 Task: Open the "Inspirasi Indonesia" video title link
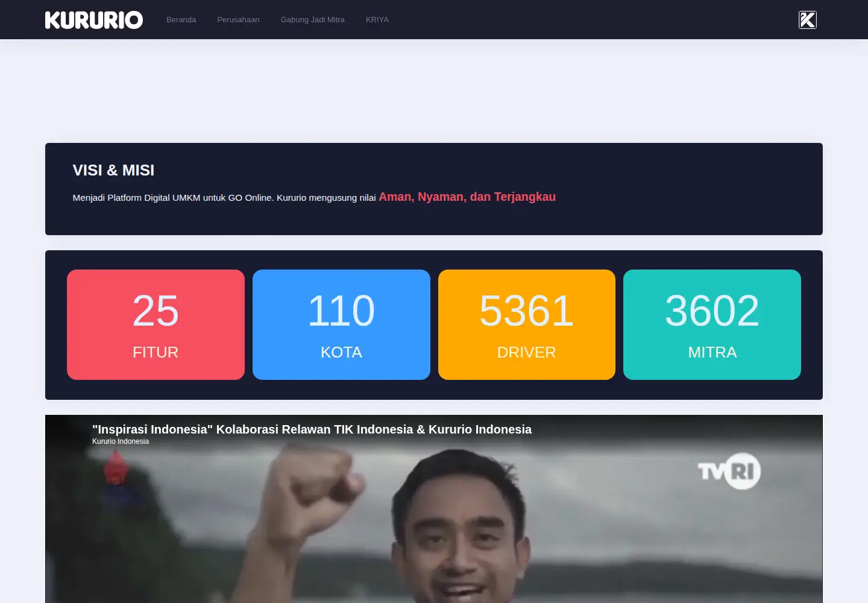[312, 429]
